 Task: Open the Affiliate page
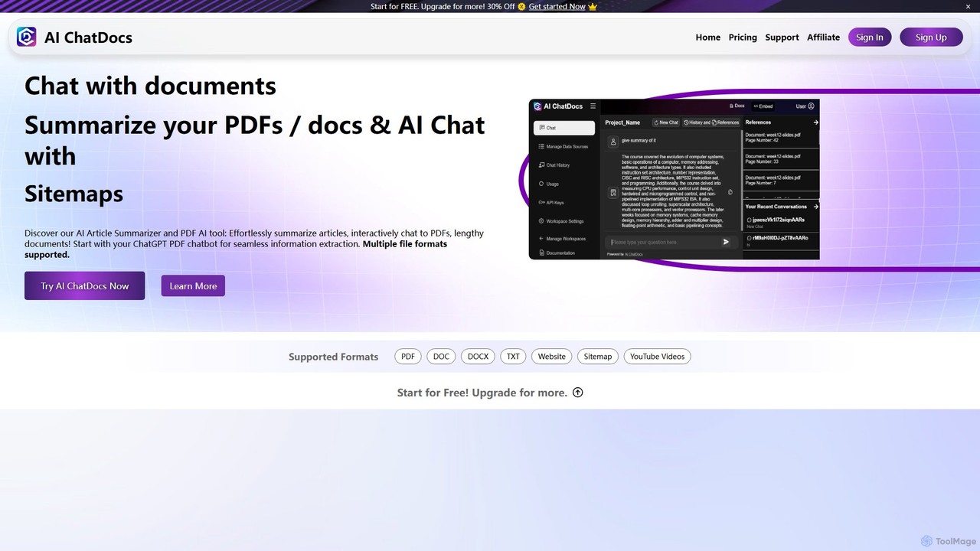point(823,37)
